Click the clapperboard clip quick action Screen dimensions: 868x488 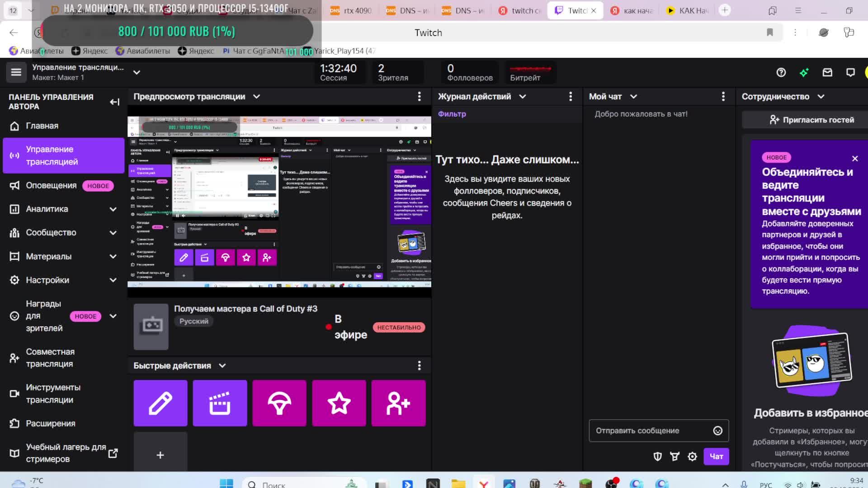(220, 403)
